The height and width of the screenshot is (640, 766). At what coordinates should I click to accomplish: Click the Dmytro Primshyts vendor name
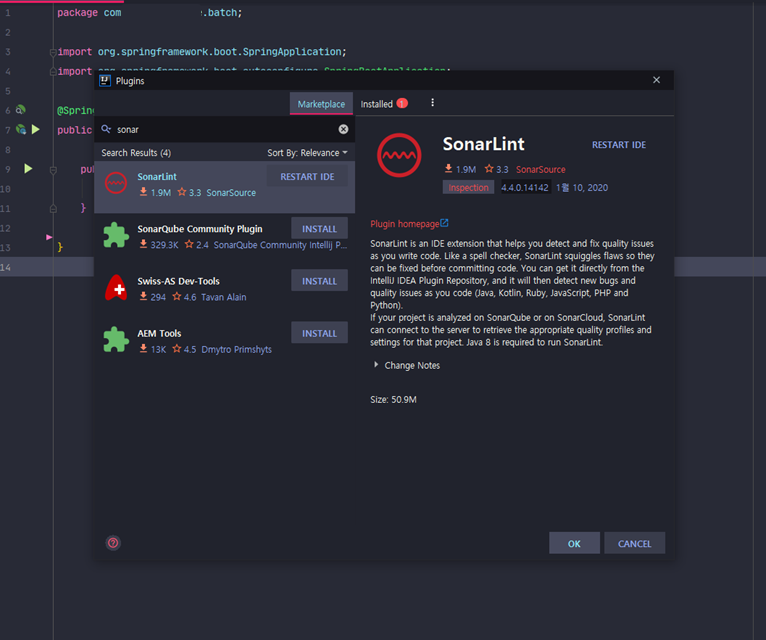[236, 349]
